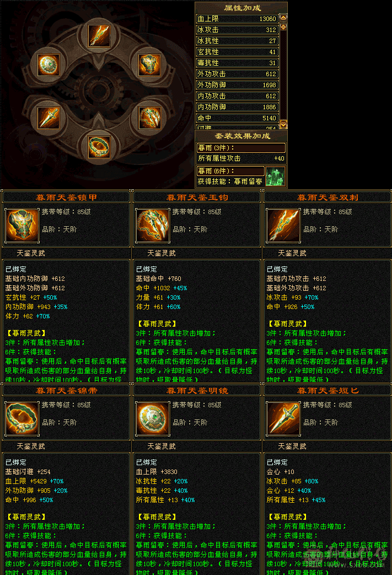Select the twin daggers slot at wheel top

click(x=99, y=35)
